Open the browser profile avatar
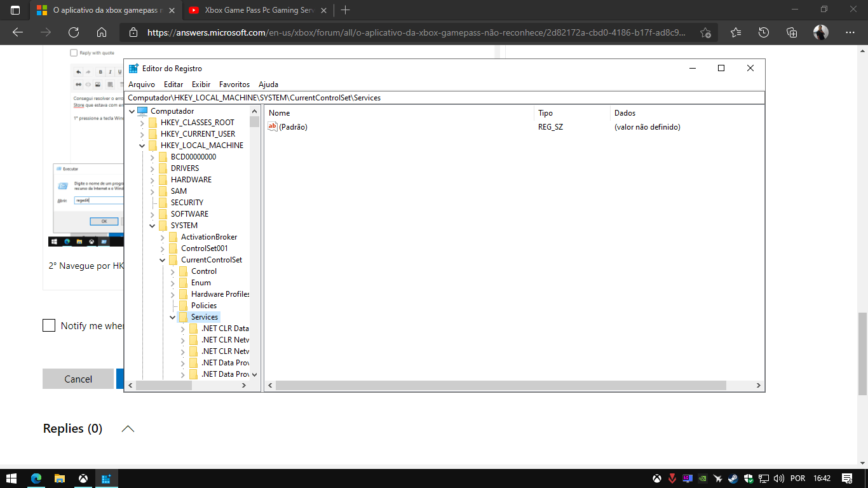Screen dimensions: 868x488 point(821,32)
